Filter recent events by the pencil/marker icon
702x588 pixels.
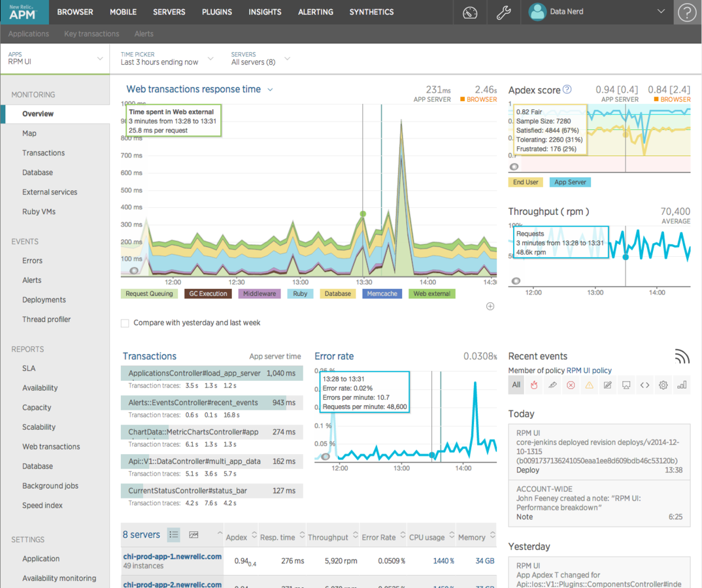pyautogui.click(x=552, y=385)
